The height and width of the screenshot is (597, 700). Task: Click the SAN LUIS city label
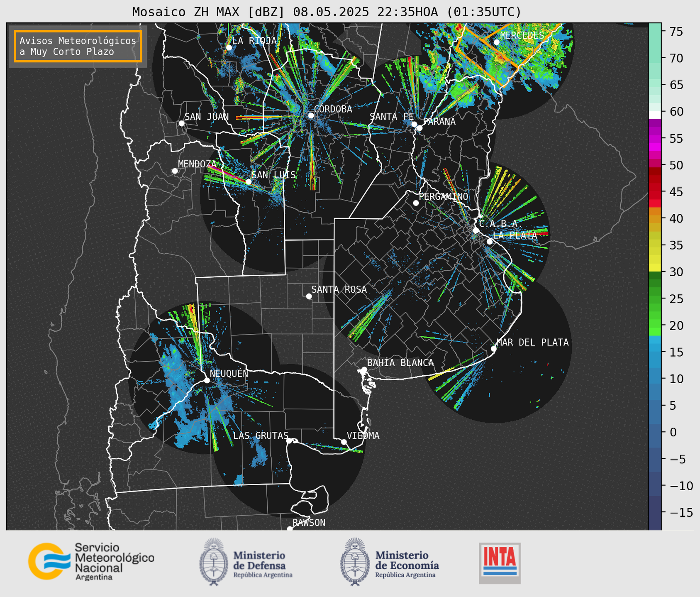(x=273, y=175)
